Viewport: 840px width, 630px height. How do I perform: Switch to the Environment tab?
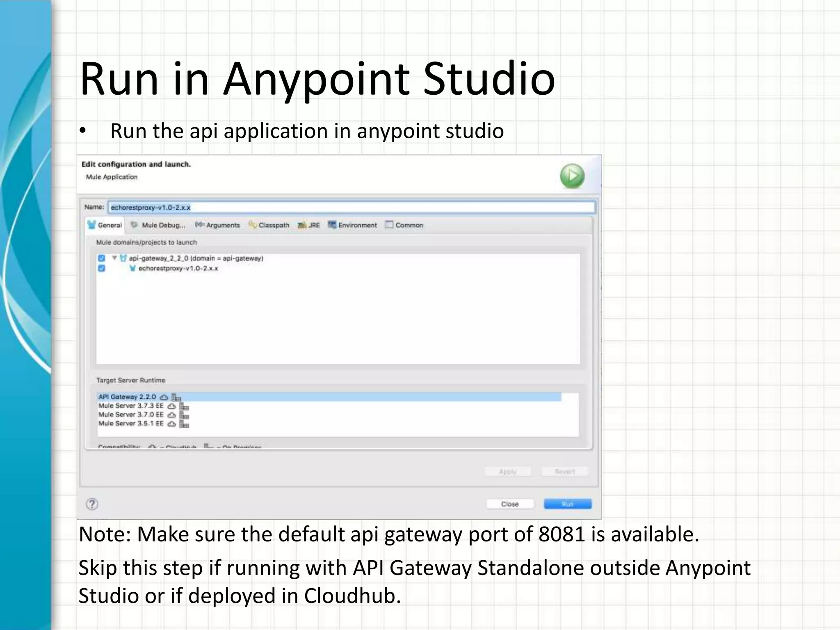coord(352,225)
